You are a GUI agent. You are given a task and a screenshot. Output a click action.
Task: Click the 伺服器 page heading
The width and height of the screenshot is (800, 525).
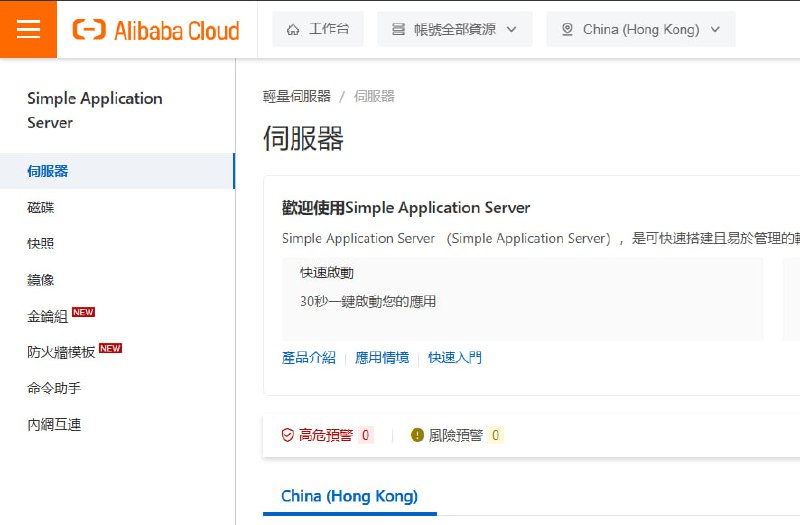[304, 139]
